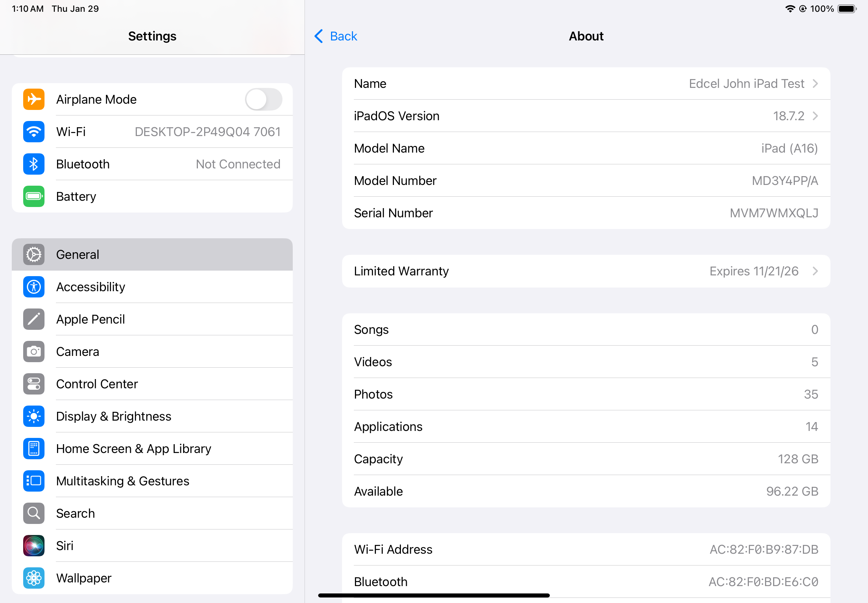Open Control Center settings

coord(152,384)
